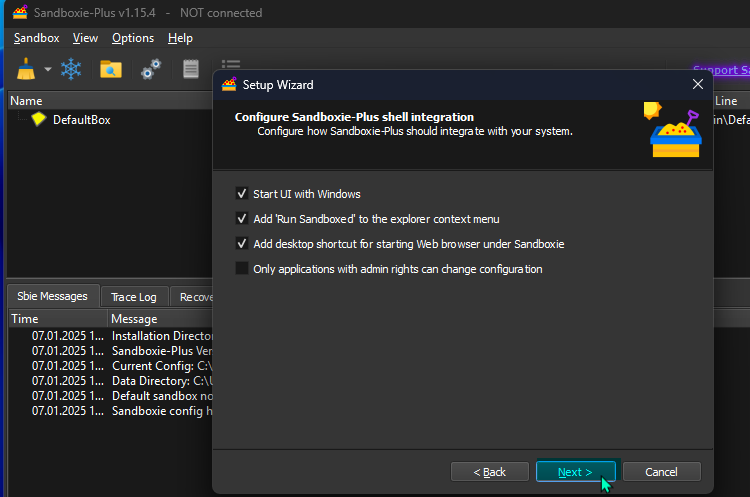The width and height of the screenshot is (750, 497).
Task: Open the Options menu
Action: pos(133,38)
